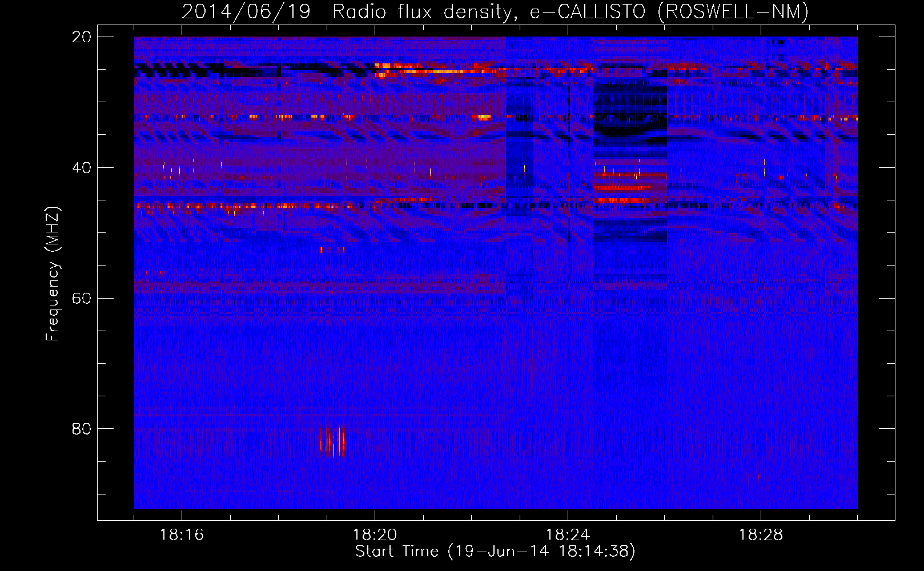Click the "Start Time (19-Jun-14 18:14:38)" axis label
The image size is (924, 571).
[495, 552]
